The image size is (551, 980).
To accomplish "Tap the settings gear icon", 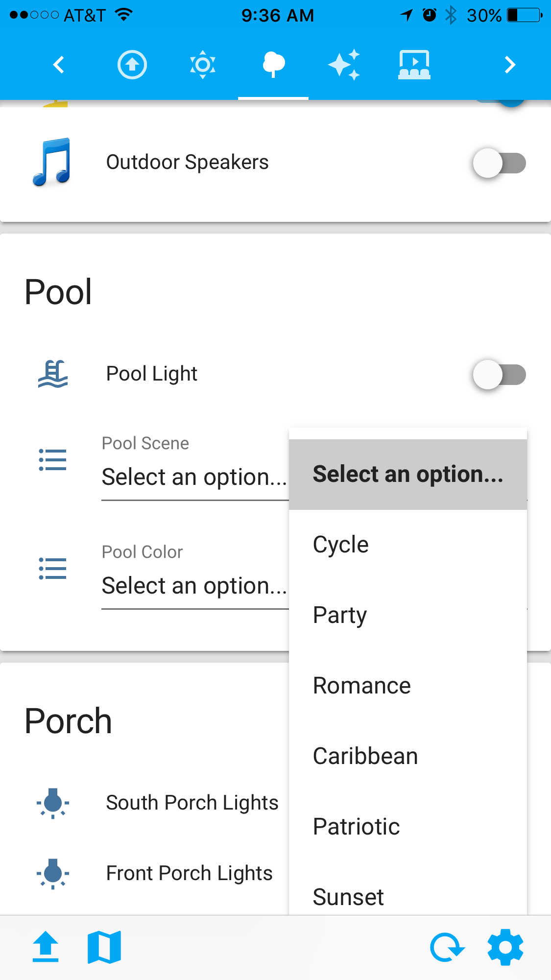I will click(x=505, y=947).
